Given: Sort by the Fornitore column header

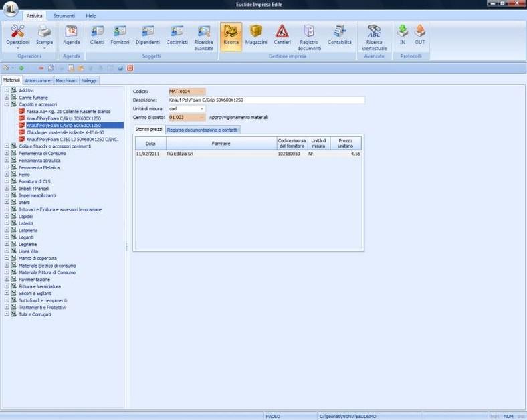Looking at the screenshot, I should 221,143.
